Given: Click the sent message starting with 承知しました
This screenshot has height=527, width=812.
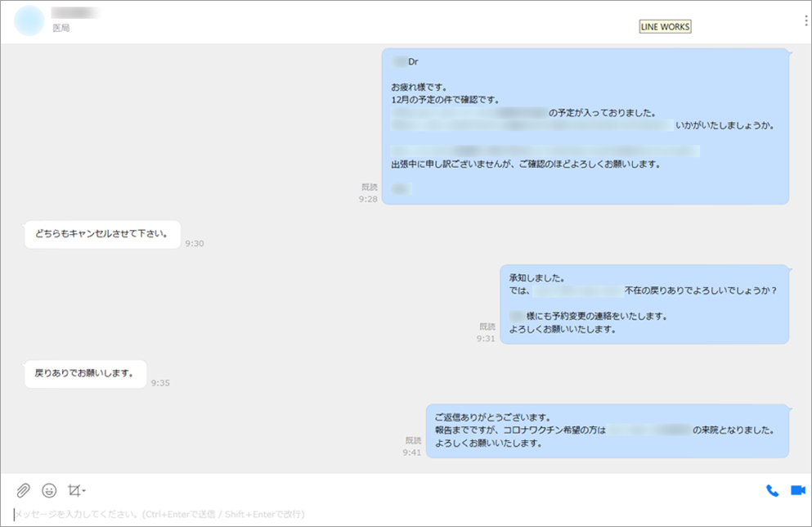Looking at the screenshot, I should 644,304.
